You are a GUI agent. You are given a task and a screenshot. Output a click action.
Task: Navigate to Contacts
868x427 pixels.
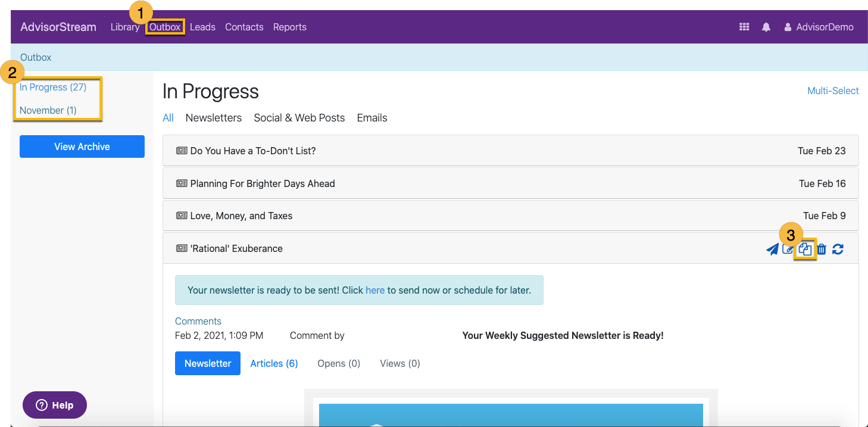[244, 27]
